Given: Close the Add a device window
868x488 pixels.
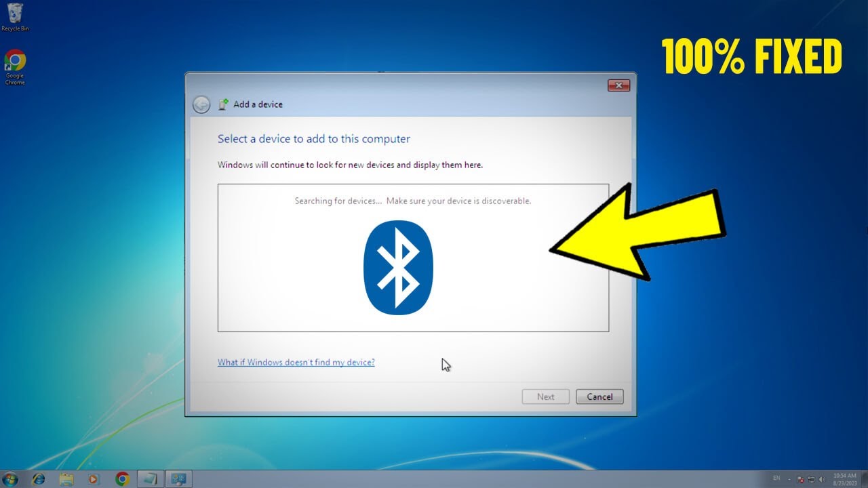Looking at the screenshot, I should click(618, 85).
